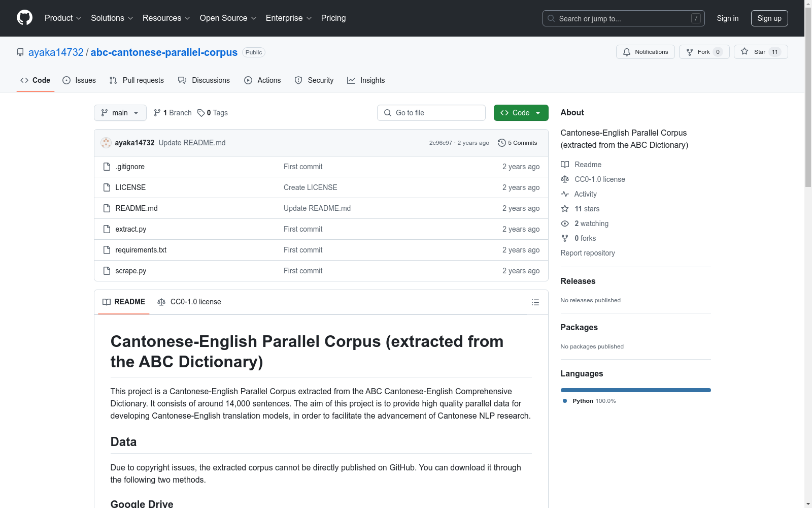Image resolution: width=812 pixels, height=508 pixels.
Task: Open the GitHub homepage logo
Action: 24,18
